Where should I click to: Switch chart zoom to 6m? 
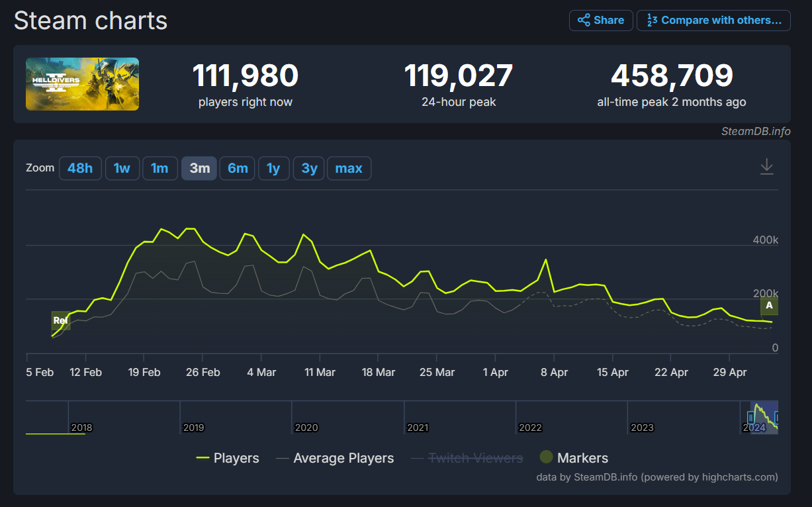point(238,168)
